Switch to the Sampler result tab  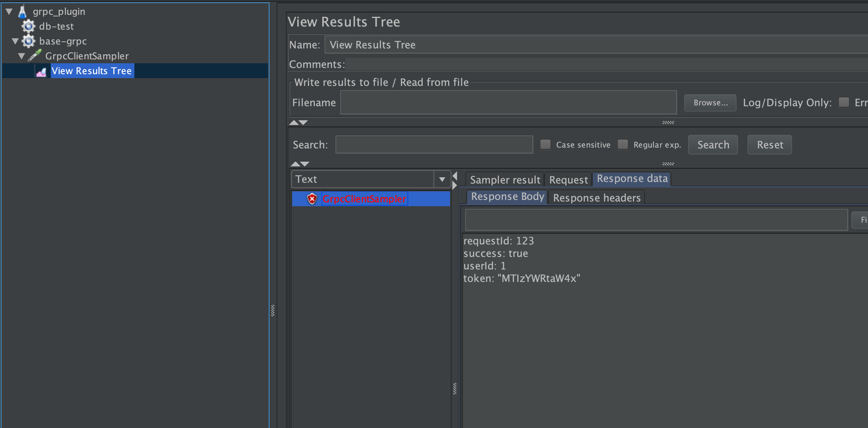point(505,180)
